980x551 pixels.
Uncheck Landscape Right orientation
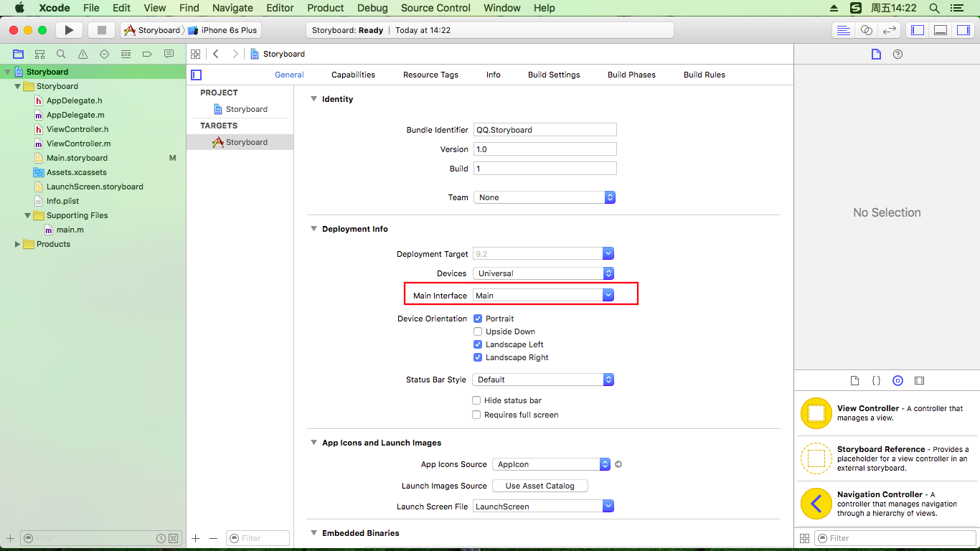click(478, 357)
